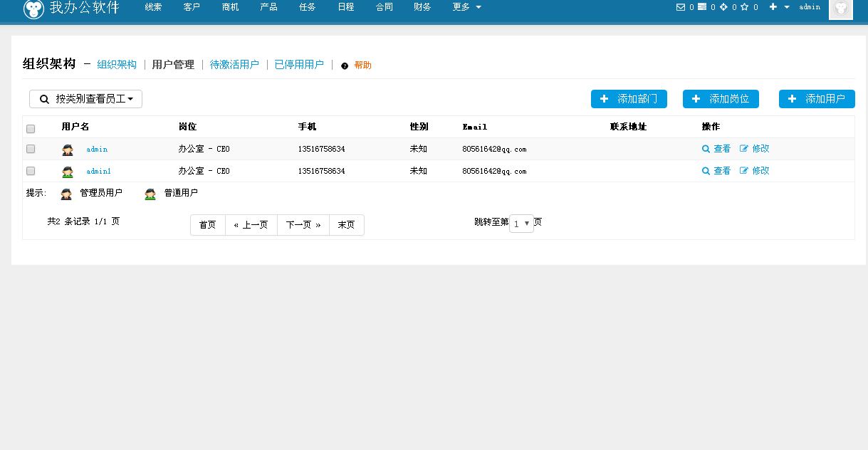Click the « 上一页 previous page button
The width and height of the screenshot is (868, 450).
pos(251,225)
